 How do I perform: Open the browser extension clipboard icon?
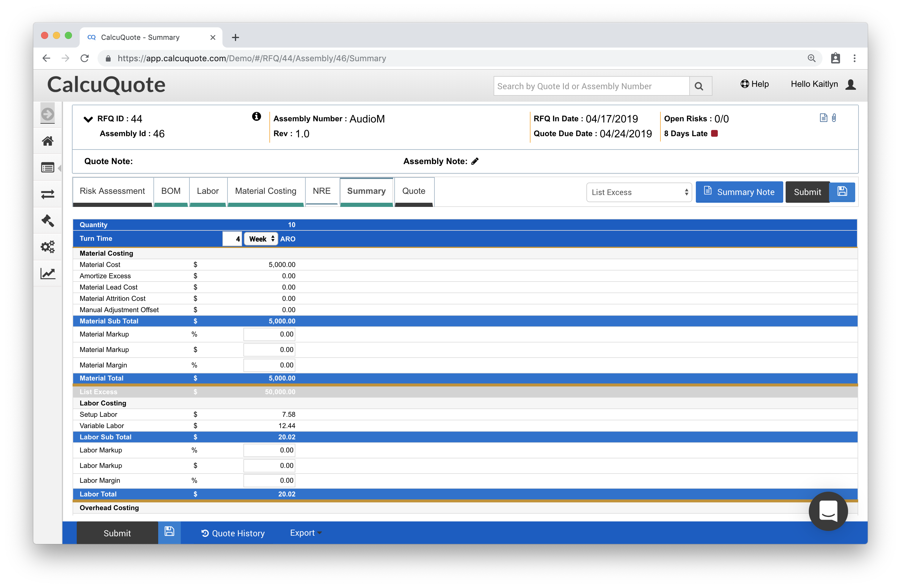(x=835, y=58)
